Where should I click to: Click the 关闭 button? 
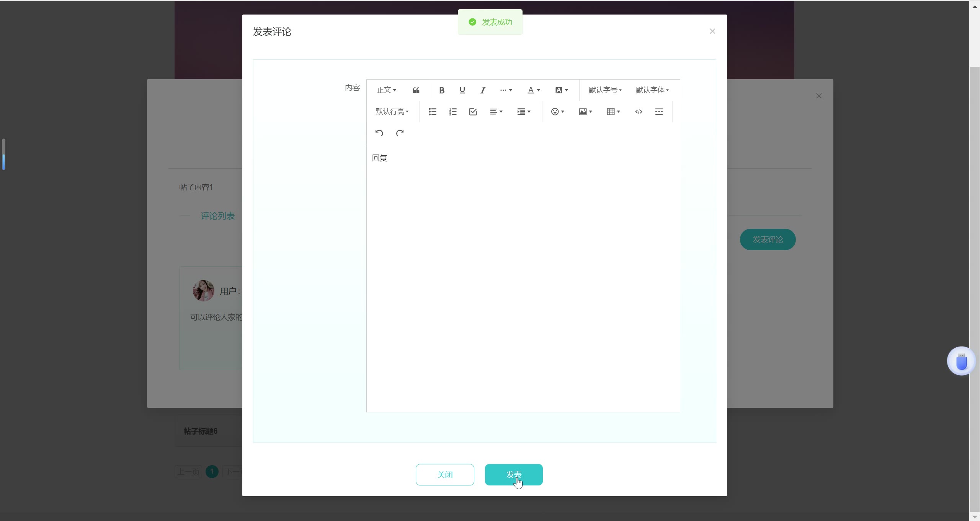pyautogui.click(x=444, y=475)
